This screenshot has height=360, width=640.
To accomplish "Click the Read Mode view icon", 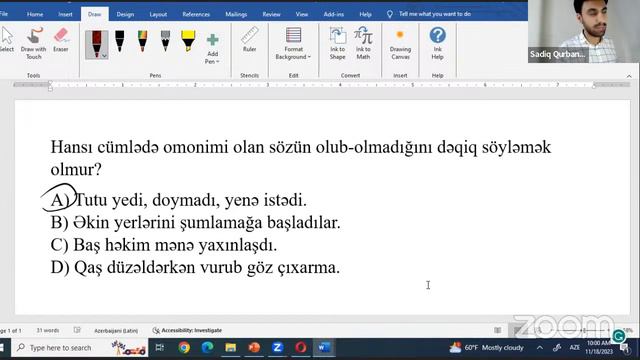I will click(497, 330).
